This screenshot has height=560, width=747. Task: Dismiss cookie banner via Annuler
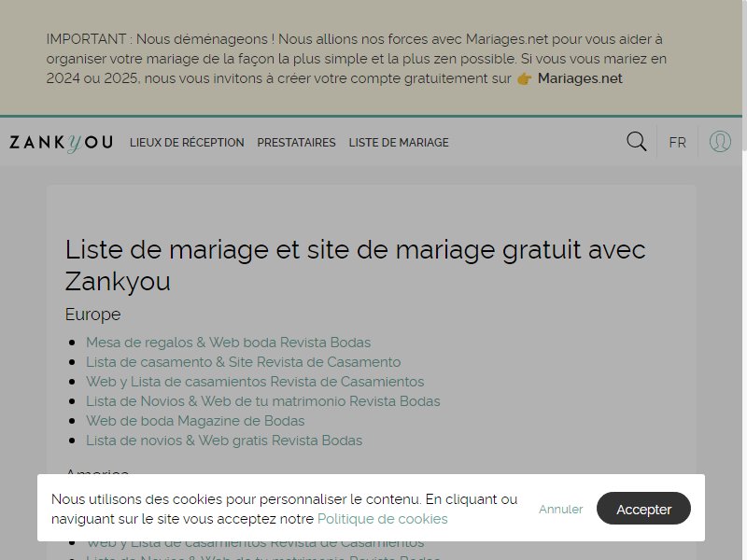tap(561, 509)
